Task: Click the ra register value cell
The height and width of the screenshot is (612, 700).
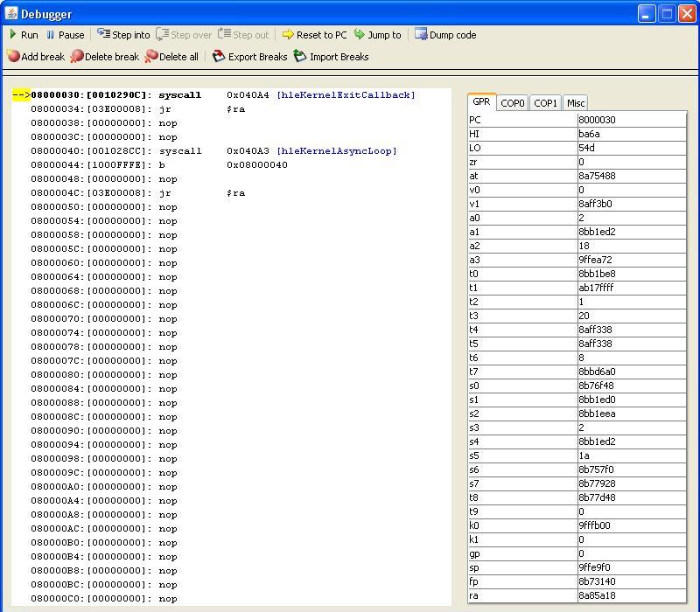Action: 631,595
